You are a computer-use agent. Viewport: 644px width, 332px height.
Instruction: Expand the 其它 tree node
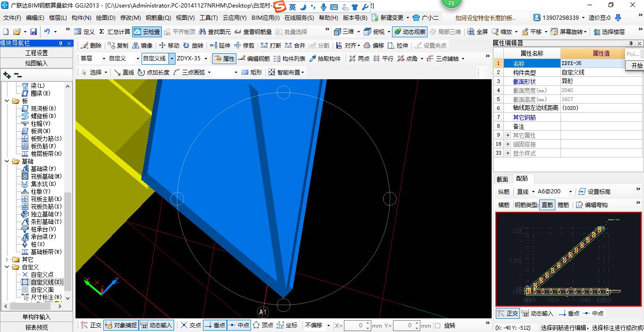coord(7,259)
